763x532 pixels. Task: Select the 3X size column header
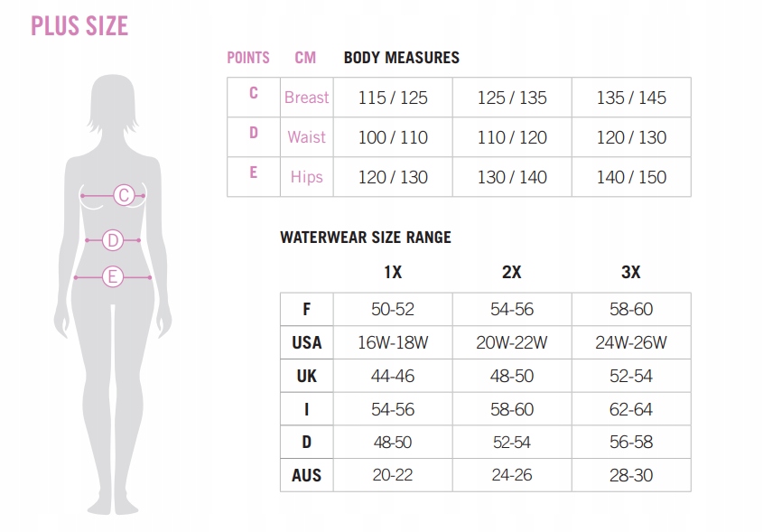(631, 272)
